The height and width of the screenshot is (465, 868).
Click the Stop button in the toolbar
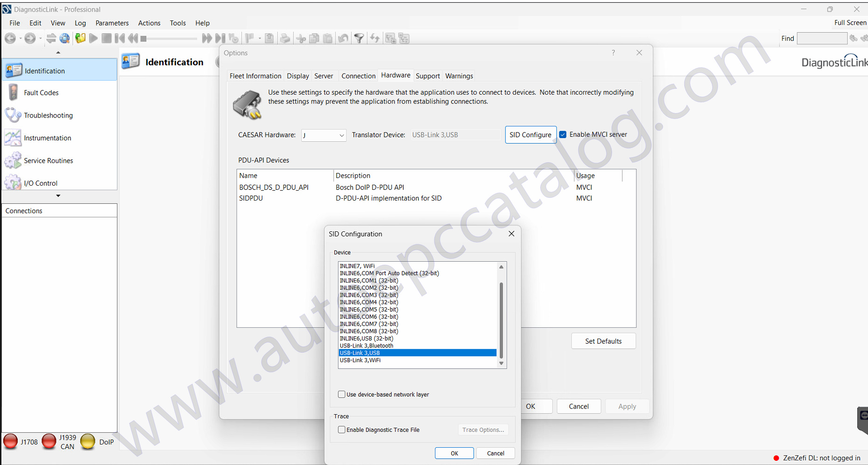tap(106, 38)
